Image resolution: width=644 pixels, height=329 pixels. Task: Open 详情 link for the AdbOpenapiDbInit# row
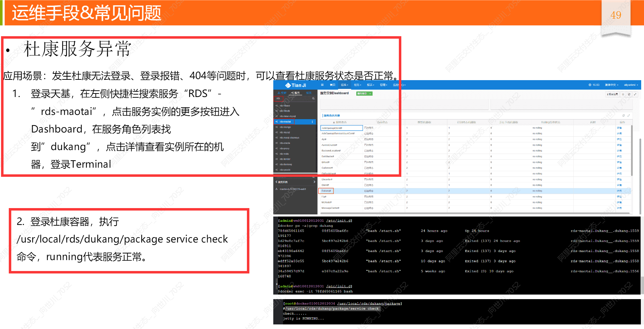coord(619,128)
